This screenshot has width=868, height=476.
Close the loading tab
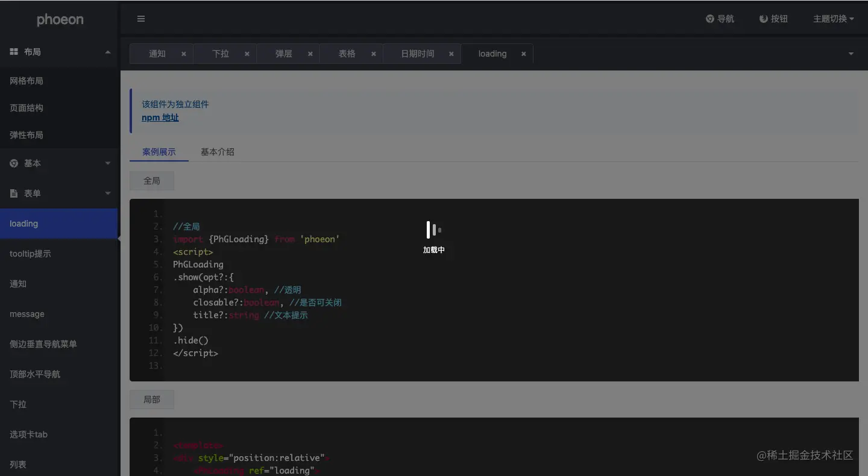524,54
